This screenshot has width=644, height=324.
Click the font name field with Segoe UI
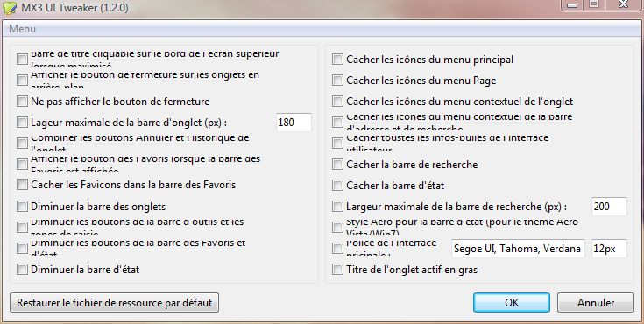click(x=518, y=249)
